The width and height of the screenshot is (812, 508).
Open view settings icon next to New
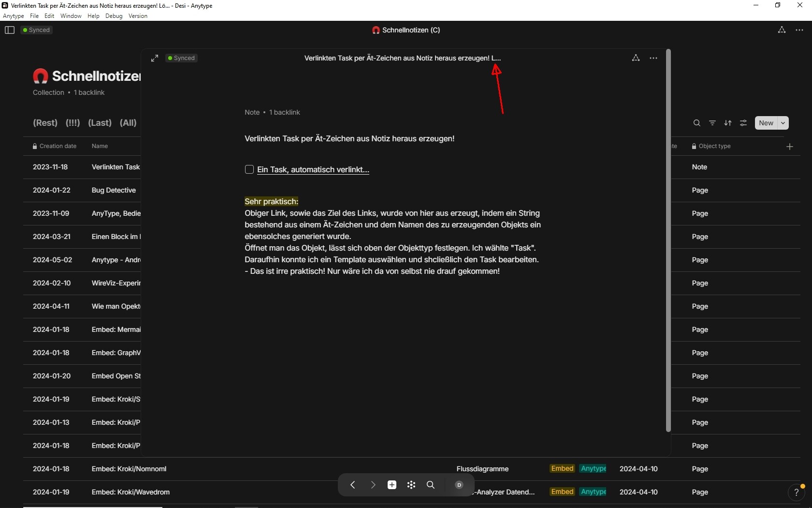click(x=743, y=123)
